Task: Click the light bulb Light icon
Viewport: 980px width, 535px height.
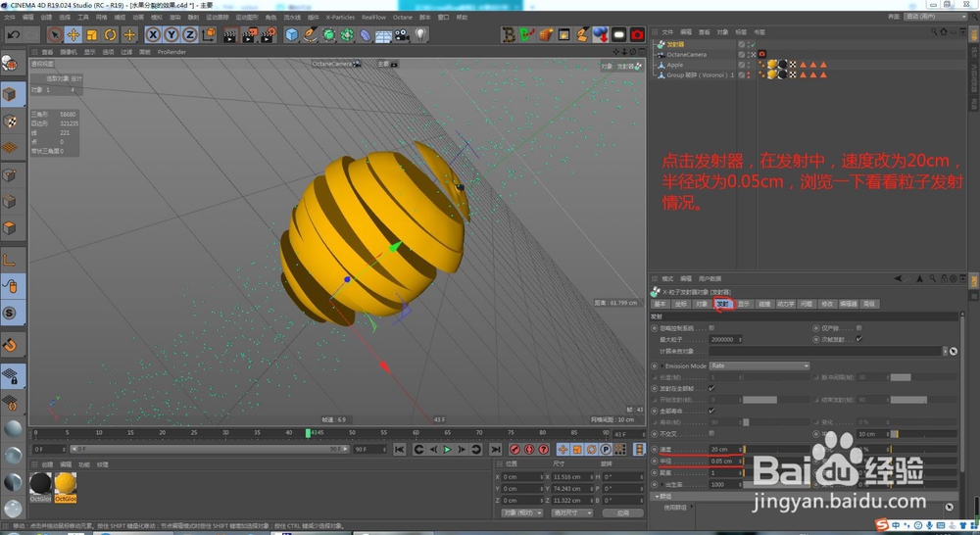Action: coord(419,35)
